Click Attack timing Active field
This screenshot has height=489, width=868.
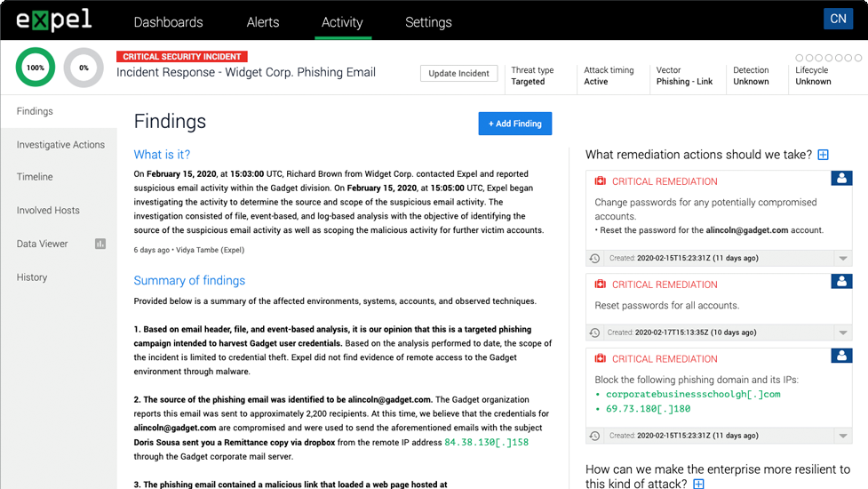tap(609, 76)
